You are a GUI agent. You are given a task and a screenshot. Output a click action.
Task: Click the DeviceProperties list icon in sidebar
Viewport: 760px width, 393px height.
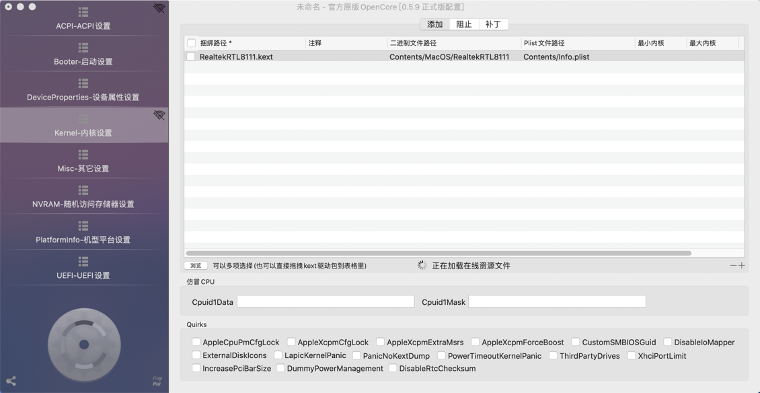pos(83,83)
